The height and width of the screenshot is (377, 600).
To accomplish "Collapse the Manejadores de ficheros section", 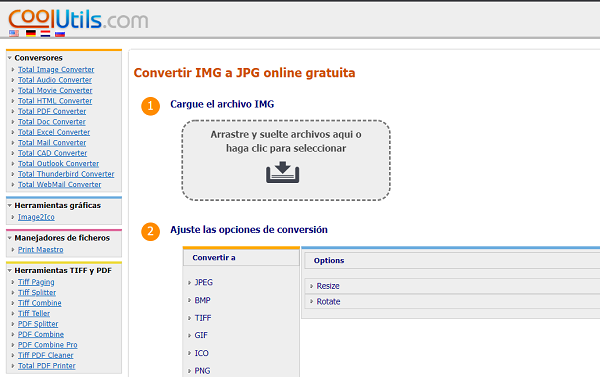I will point(10,238).
